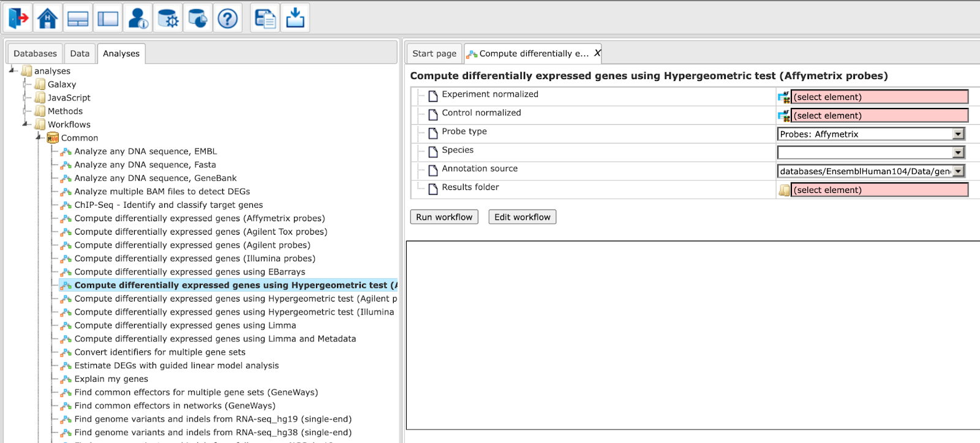Switch to the Databases tab

click(x=35, y=53)
